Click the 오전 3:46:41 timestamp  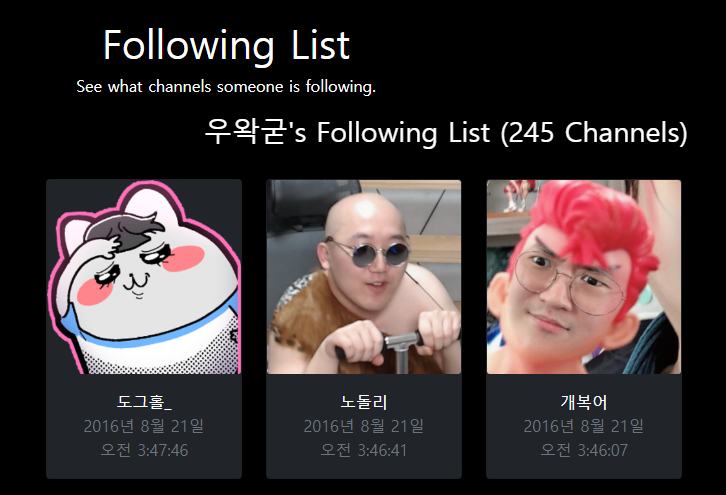click(364, 450)
